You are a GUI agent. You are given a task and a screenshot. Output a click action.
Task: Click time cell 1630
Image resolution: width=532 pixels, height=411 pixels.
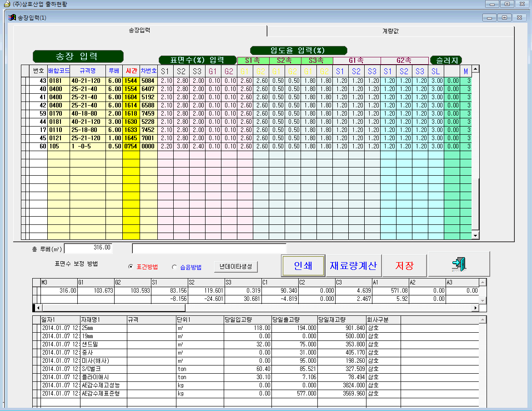[x=131, y=122]
